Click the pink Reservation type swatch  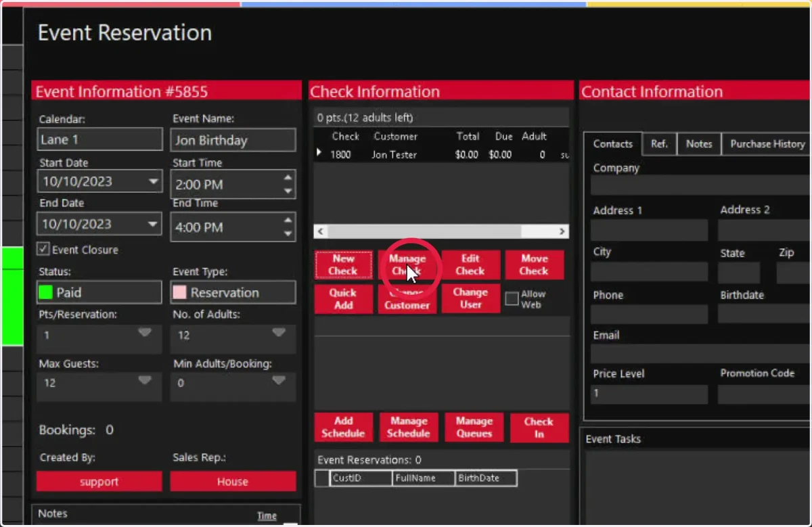(179, 293)
